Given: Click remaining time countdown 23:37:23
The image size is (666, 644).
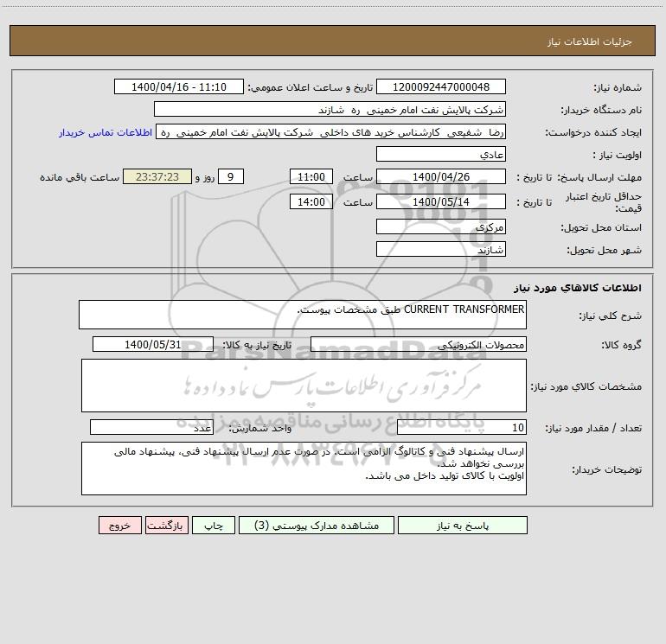Looking at the screenshot, I should click(x=157, y=176).
